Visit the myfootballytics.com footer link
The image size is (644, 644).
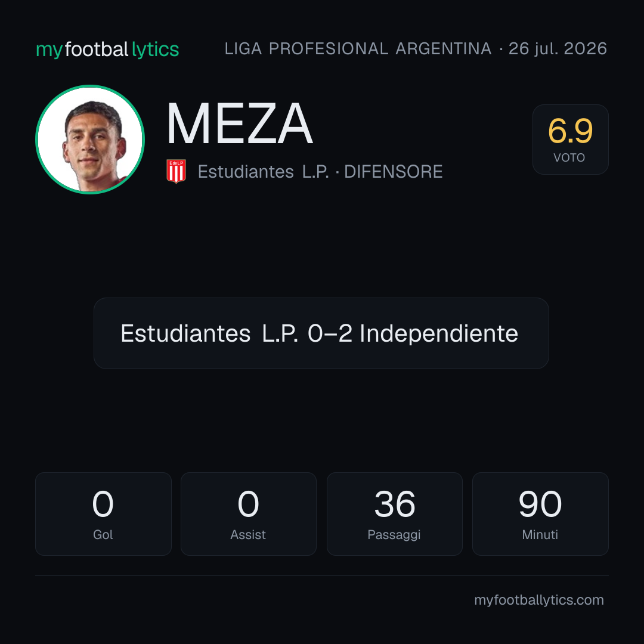point(539,600)
